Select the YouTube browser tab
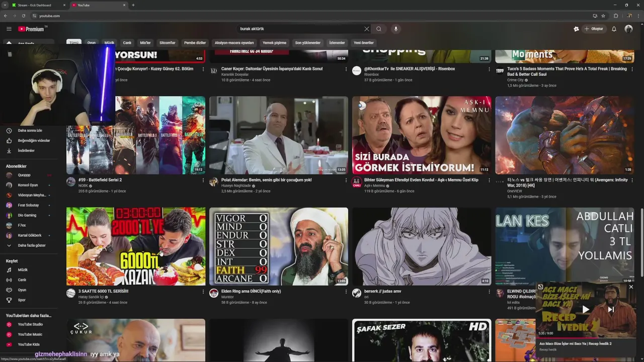 click(99, 5)
